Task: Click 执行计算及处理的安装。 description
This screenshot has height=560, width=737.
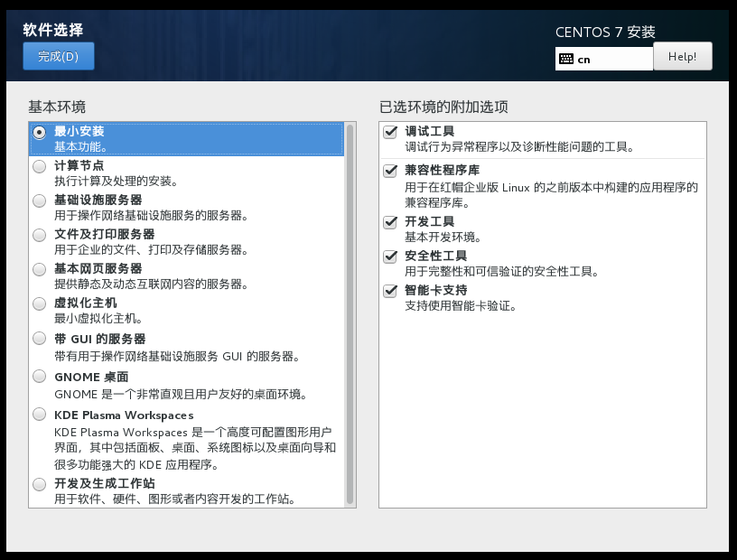Action: 117,181
